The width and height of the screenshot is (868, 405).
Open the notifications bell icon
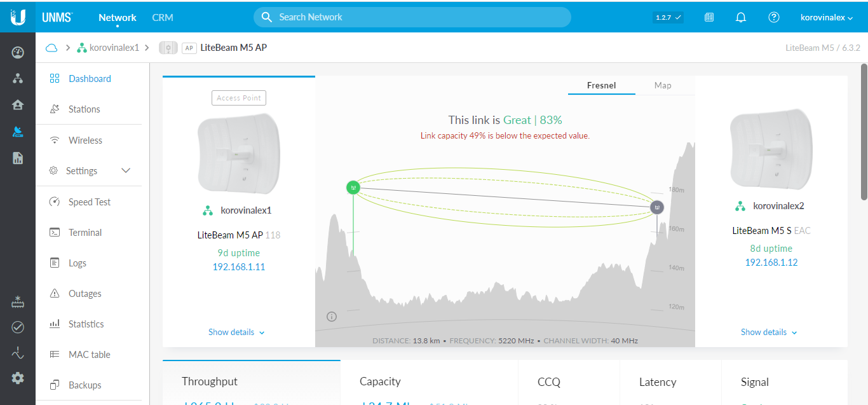740,18
